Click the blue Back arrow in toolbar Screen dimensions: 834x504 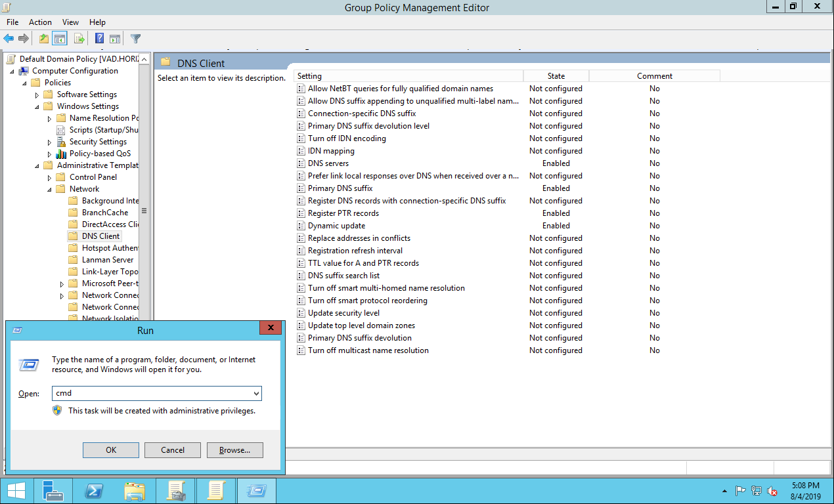(9, 39)
